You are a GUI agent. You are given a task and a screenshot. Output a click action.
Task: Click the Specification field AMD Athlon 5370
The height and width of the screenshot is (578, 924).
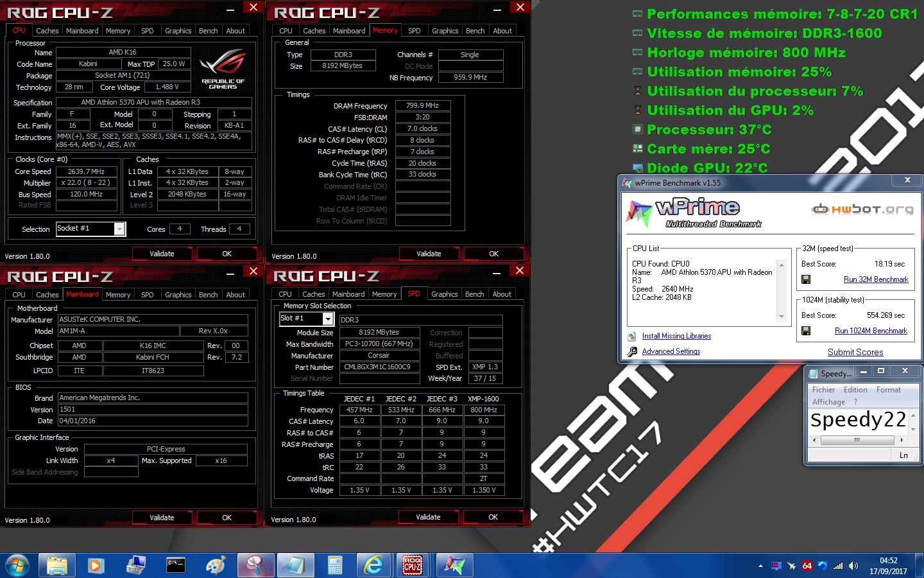pos(154,102)
